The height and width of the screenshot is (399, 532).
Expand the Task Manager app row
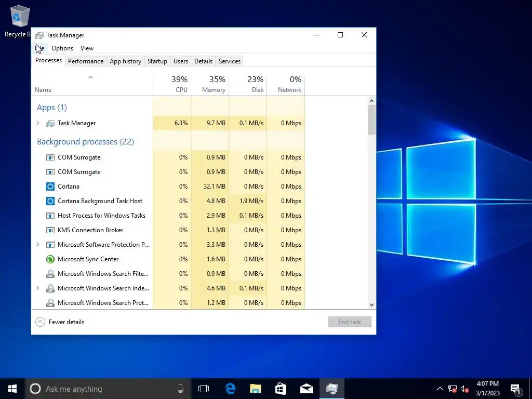click(x=38, y=123)
